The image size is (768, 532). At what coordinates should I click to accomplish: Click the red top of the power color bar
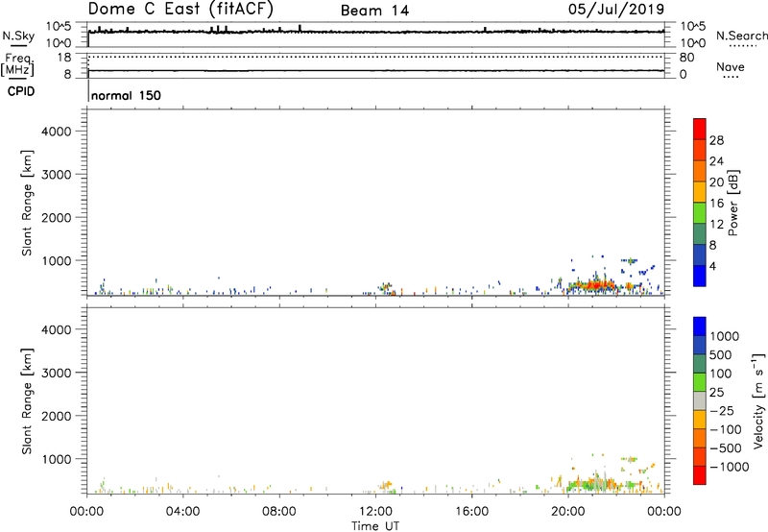[700, 129]
